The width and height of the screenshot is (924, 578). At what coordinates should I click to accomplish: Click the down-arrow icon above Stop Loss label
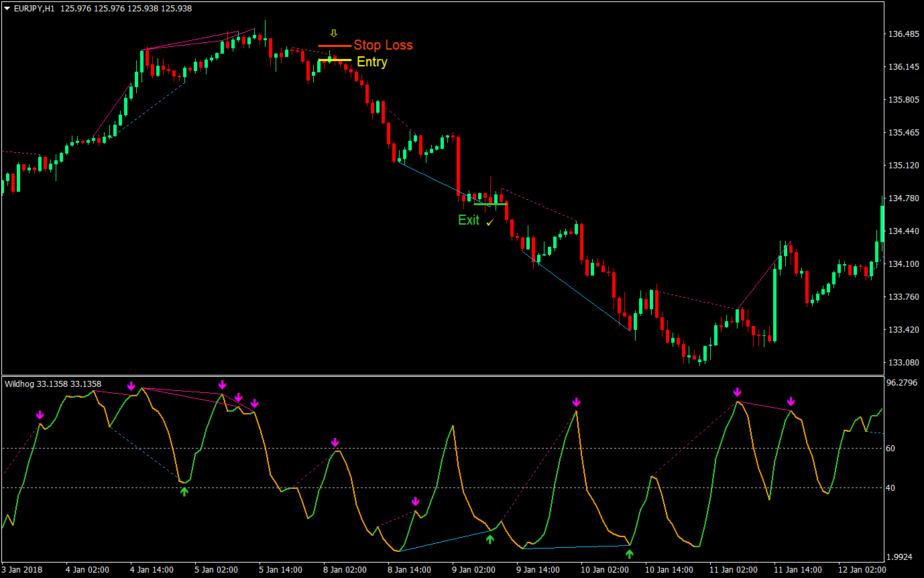[333, 32]
